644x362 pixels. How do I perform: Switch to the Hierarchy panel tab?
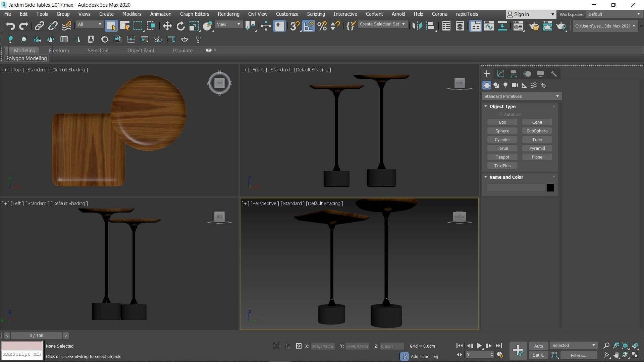coord(514,74)
